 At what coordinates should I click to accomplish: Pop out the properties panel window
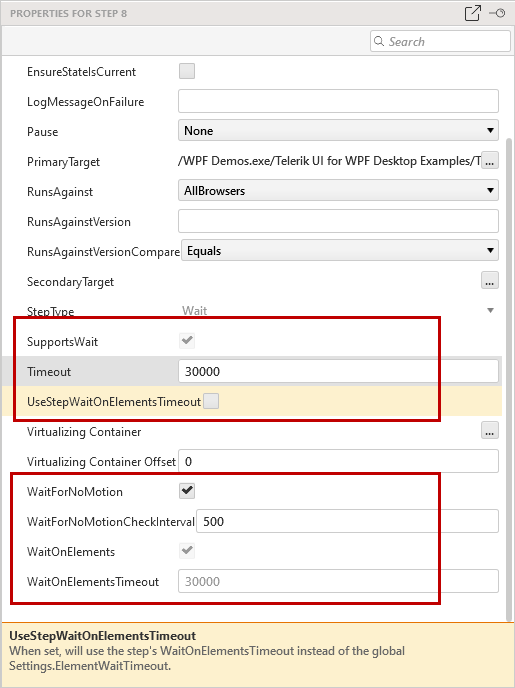point(472,13)
